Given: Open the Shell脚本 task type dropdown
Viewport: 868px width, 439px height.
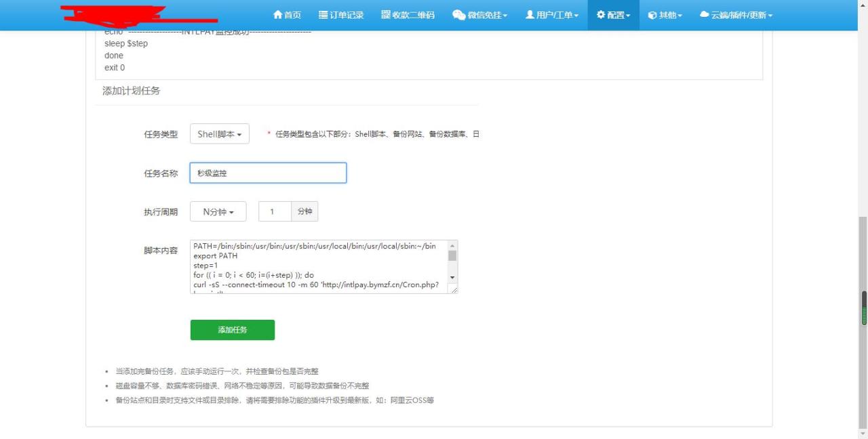Looking at the screenshot, I should coord(220,134).
